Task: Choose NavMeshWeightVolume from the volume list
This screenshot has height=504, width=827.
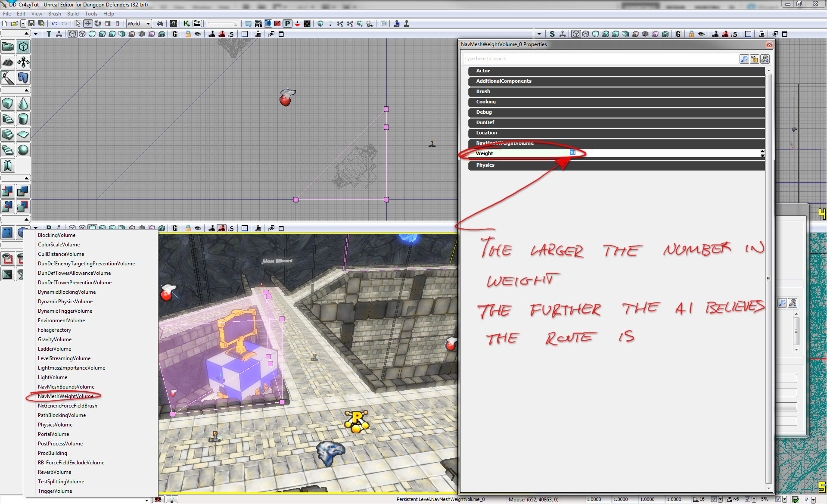Action: (65, 396)
